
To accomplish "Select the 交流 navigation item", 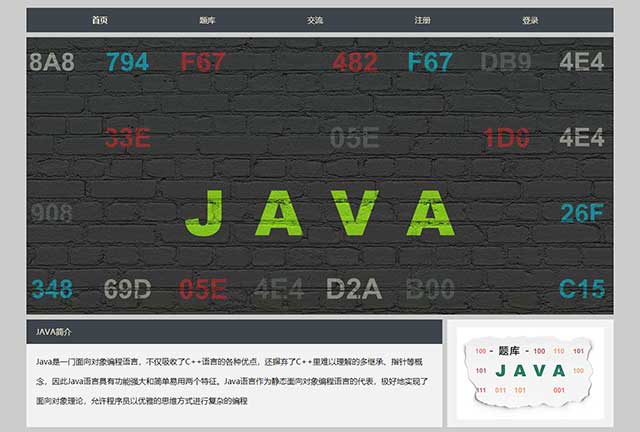I will click(x=315, y=20).
